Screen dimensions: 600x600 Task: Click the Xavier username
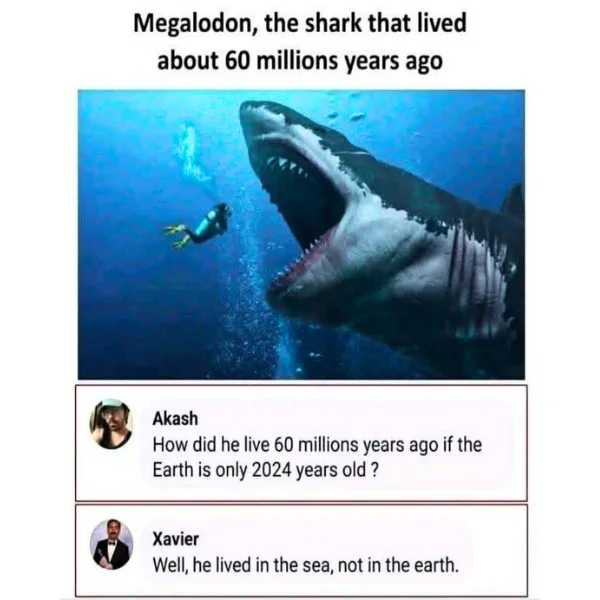(x=176, y=539)
